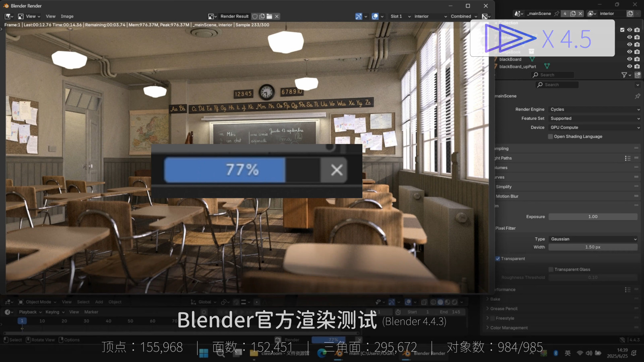This screenshot has height=362, width=644.
Task: Open Pixel Filter Type Gaussian dropdown
Action: (x=593, y=239)
